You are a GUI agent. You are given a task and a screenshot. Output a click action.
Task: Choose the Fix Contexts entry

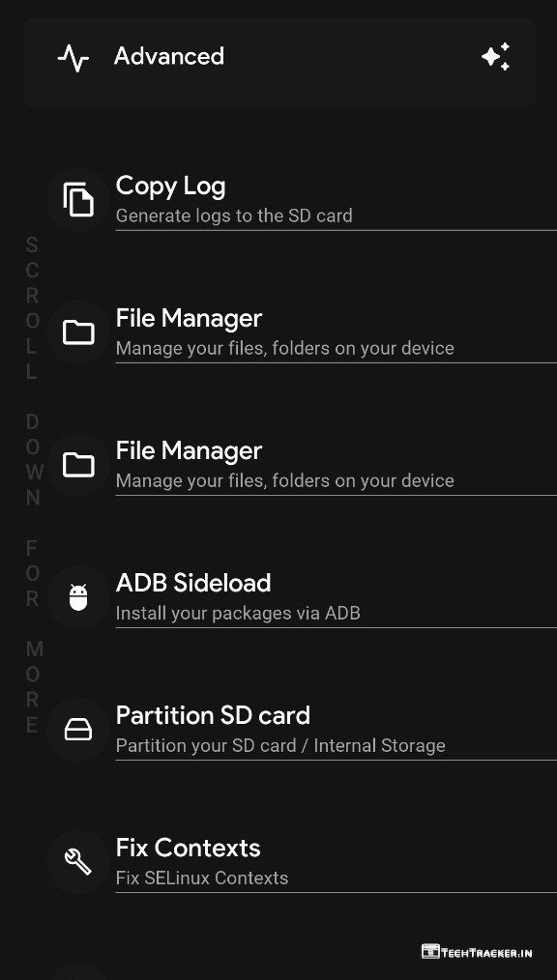(302, 862)
